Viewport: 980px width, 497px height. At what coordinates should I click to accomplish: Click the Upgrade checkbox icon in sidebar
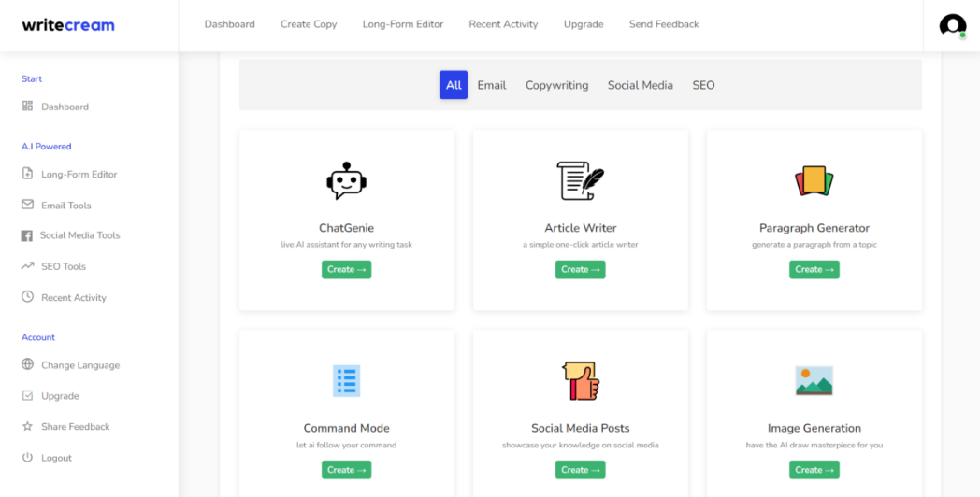27,395
